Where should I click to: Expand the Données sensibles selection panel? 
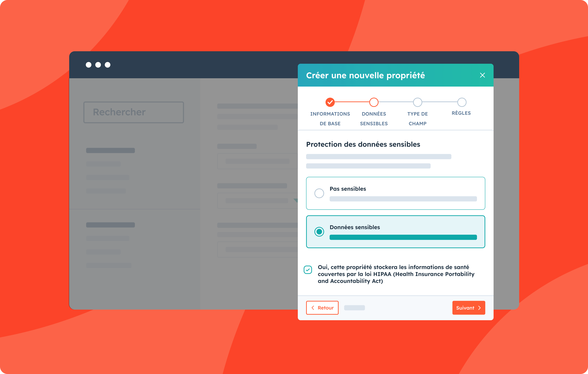tap(395, 232)
